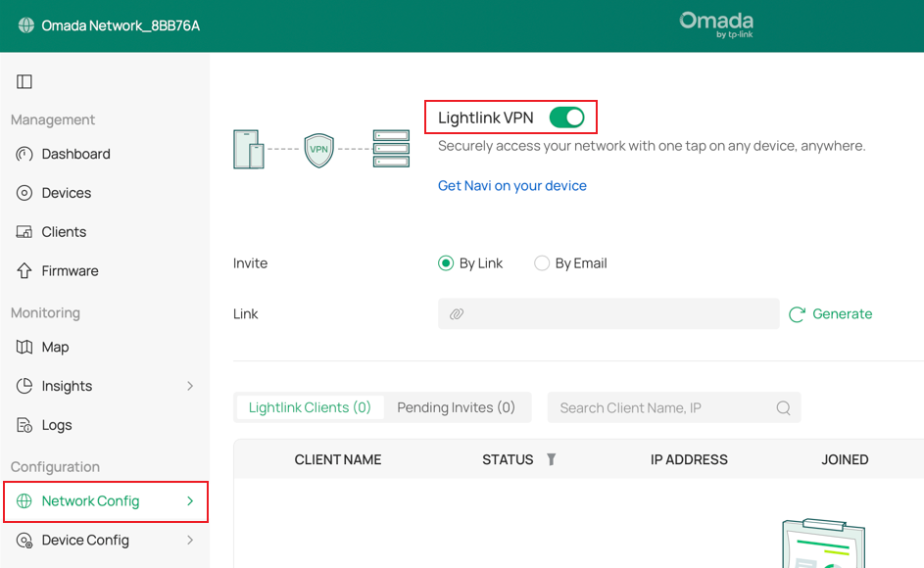Click the Search Client Name, IP field
Viewport: 924px width, 568px height.
(673, 406)
